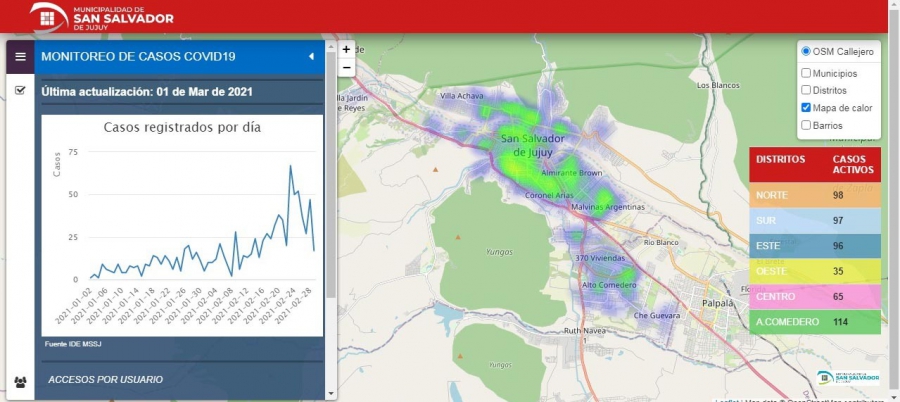Select the OSM Callejero base layer
Image resolution: width=900 pixels, height=402 pixels.
[x=806, y=52]
